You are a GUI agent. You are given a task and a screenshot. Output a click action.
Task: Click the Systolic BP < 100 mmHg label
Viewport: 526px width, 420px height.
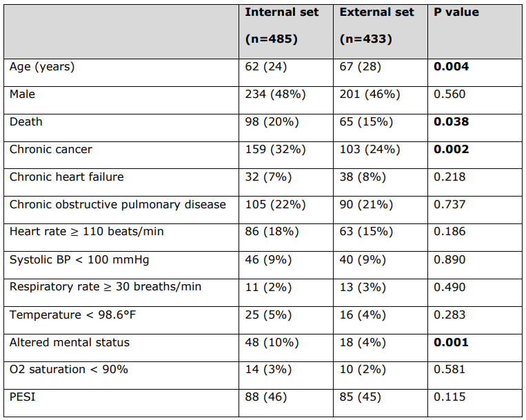[79, 260]
